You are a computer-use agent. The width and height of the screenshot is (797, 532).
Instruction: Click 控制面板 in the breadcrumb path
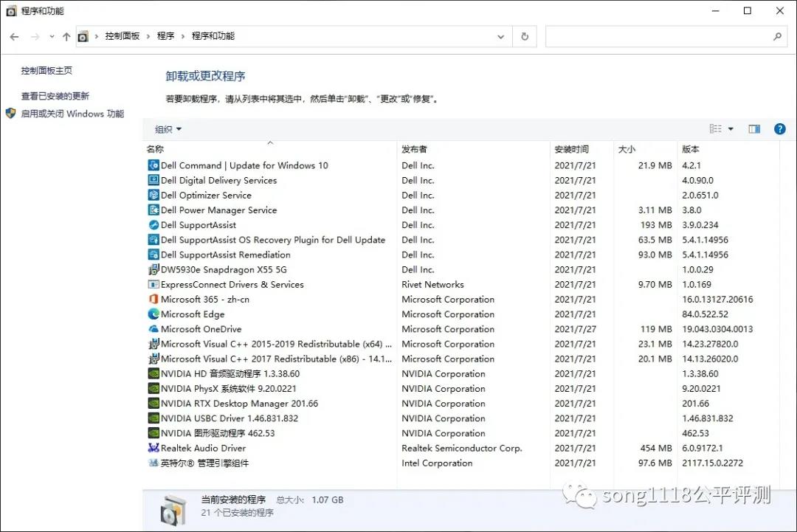point(122,36)
